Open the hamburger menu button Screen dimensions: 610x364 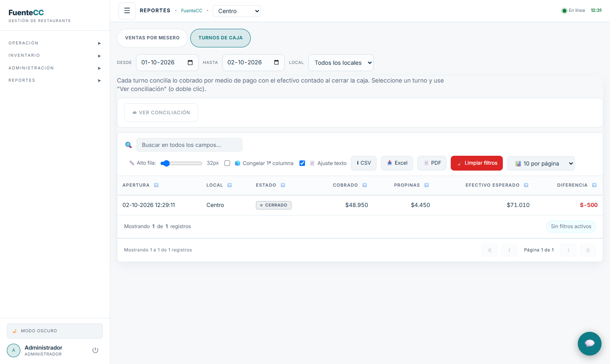[x=127, y=11]
